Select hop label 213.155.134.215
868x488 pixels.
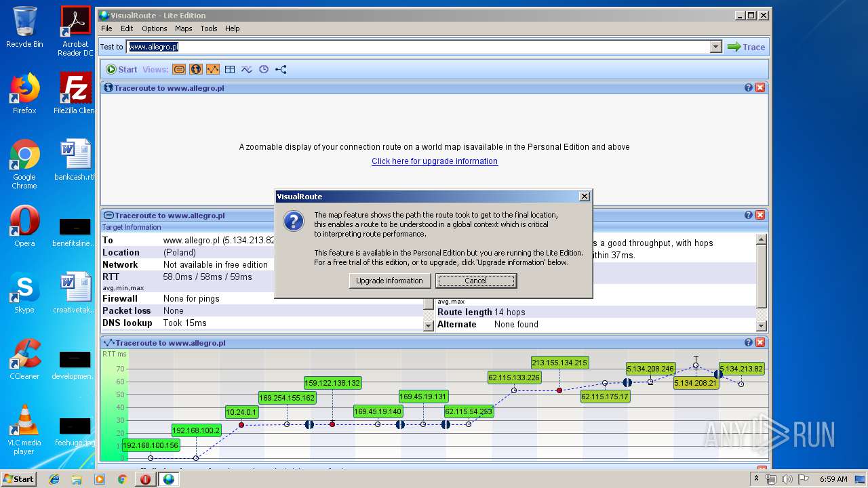pyautogui.click(x=559, y=363)
